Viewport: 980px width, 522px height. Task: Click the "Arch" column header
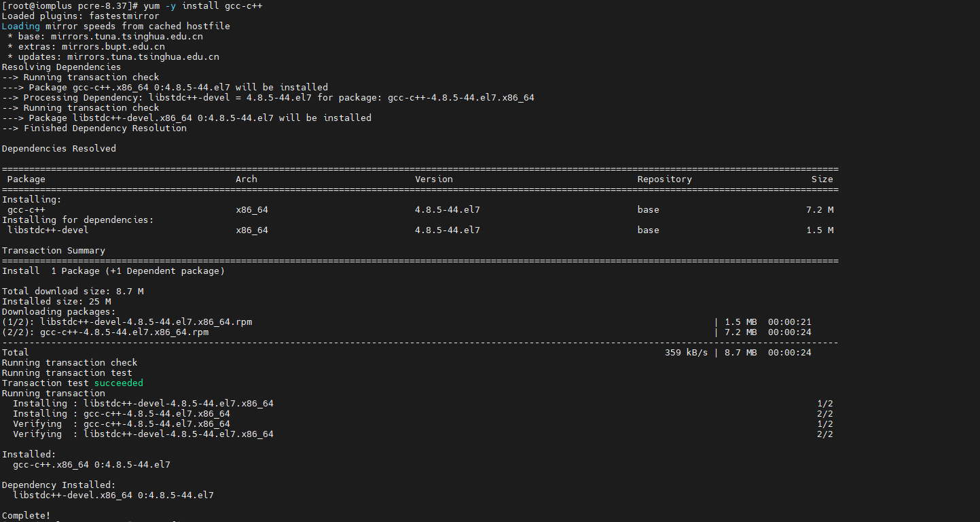tap(246, 179)
